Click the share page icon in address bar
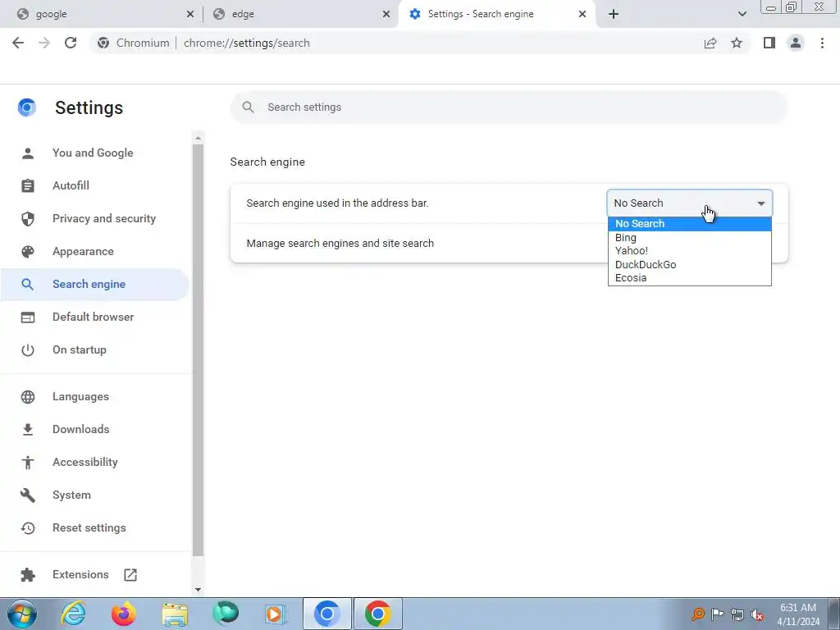The image size is (840, 630). (710, 43)
